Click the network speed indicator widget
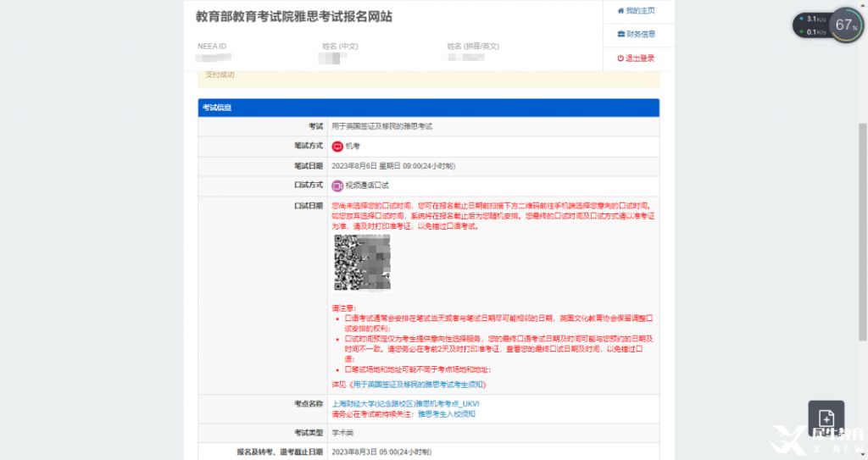This screenshot has width=868, height=460. pos(812,25)
